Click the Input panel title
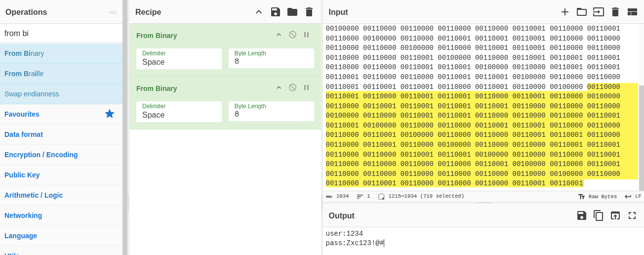 338,12
